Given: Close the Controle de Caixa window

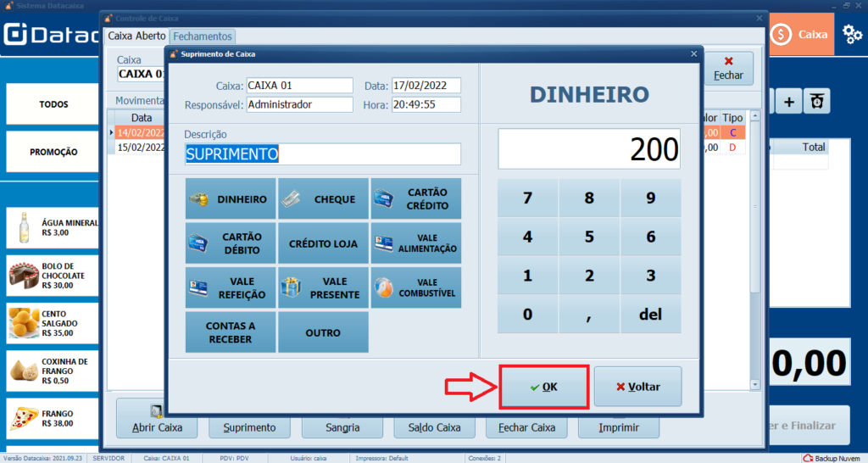Looking at the screenshot, I should click(759, 19).
